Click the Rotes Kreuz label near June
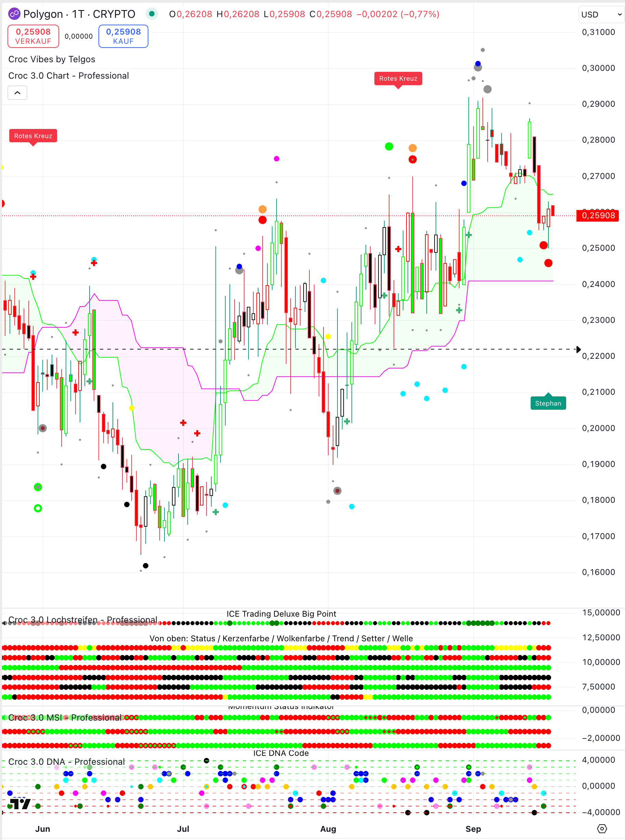The height and width of the screenshot is (840, 625). coord(33,136)
